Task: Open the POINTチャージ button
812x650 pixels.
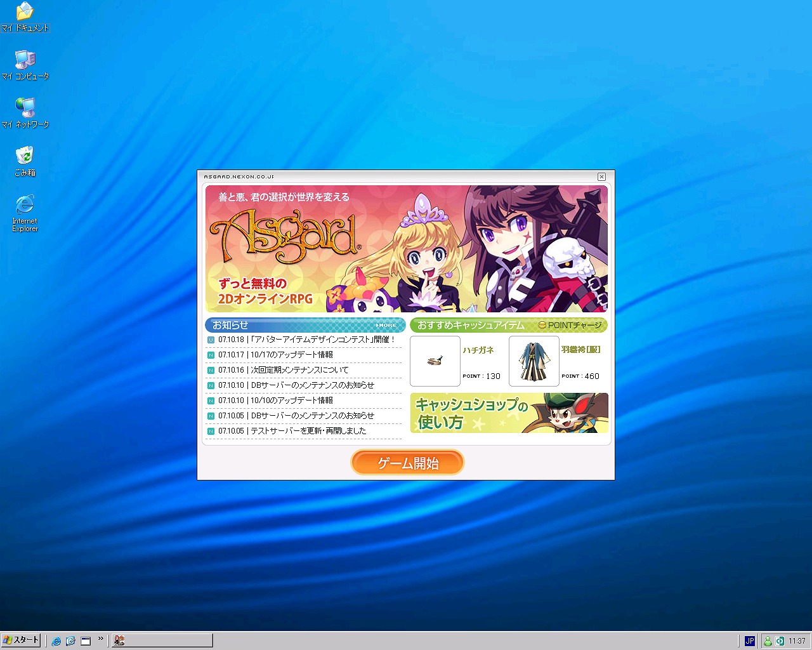Action: 570,326
